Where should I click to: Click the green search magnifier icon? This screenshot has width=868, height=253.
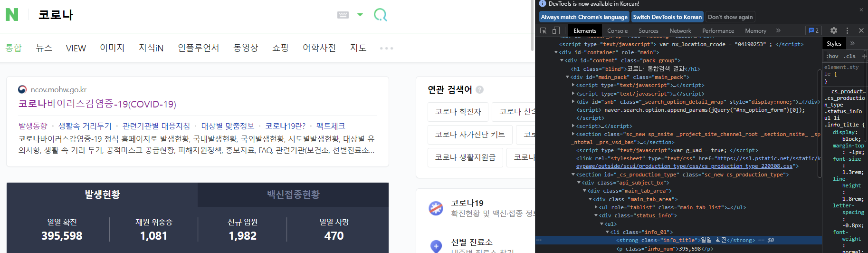[381, 15]
